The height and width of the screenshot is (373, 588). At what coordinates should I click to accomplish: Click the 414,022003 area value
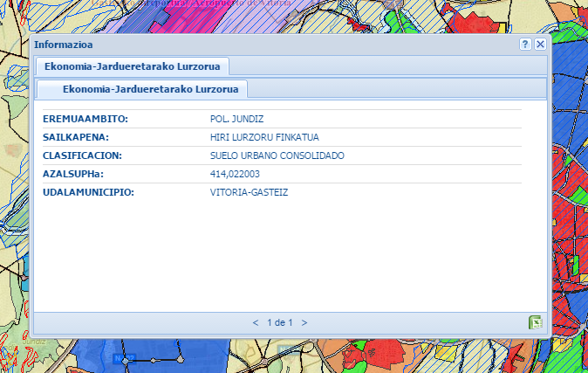point(235,174)
